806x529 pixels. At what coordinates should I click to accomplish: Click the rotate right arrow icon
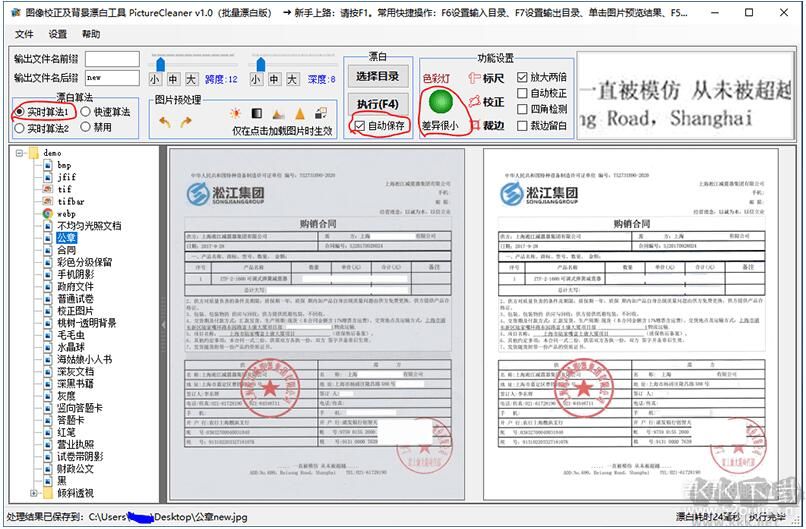186,122
